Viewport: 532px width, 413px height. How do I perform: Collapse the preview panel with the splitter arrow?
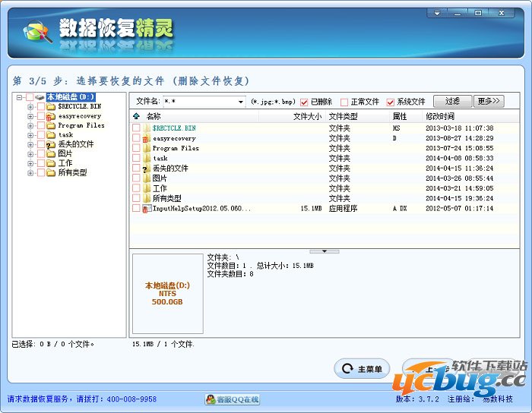pyautogui.click(x=325, y=251)
